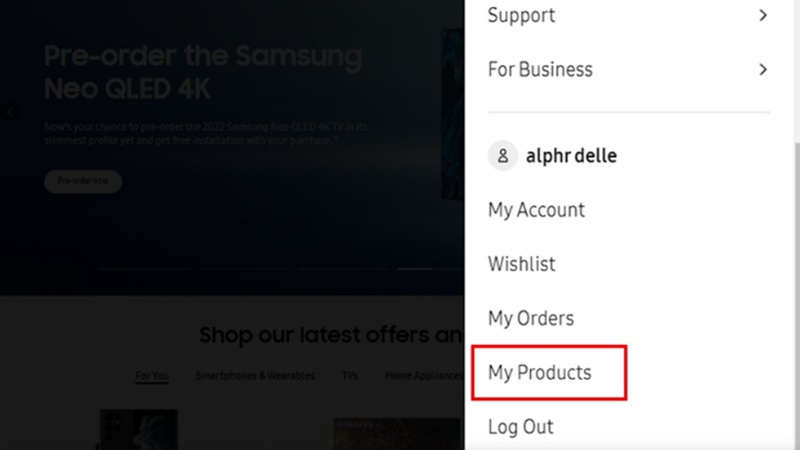
Task: Expand the For Business submenu chevron
Action: 763,70
